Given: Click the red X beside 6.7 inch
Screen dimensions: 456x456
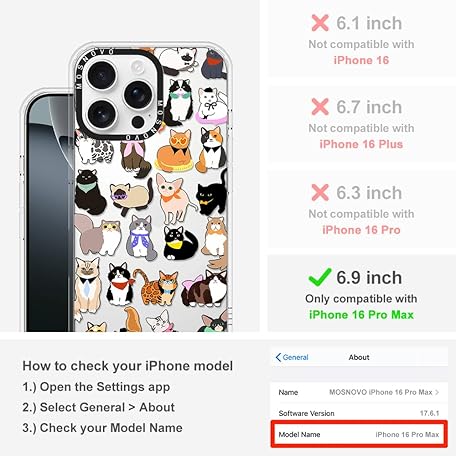Looking at the screenshot, I should pos(320,107).
